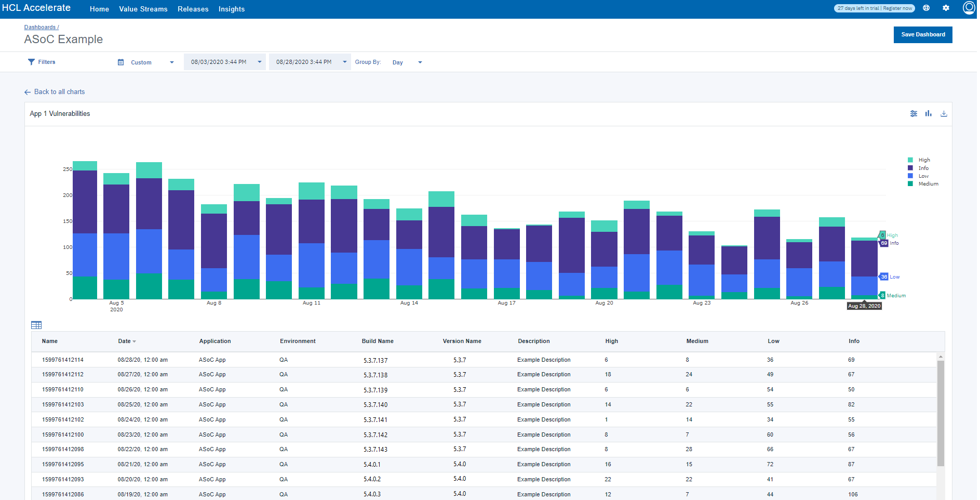Open the 08/03/2020 start date picker
The height and width of the screenshot is (500, 980).
[x=224, y=62]
